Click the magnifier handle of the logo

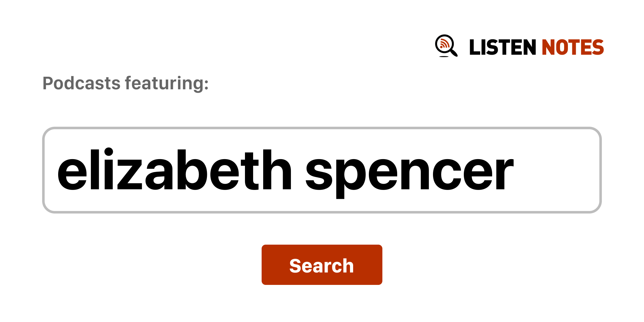[x=454, y=53]
